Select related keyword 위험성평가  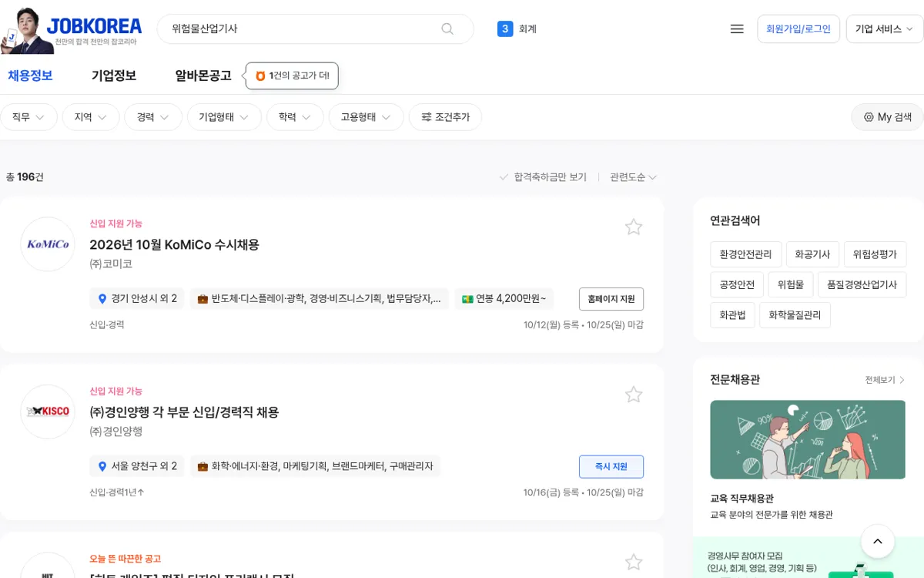click(875, 254)
